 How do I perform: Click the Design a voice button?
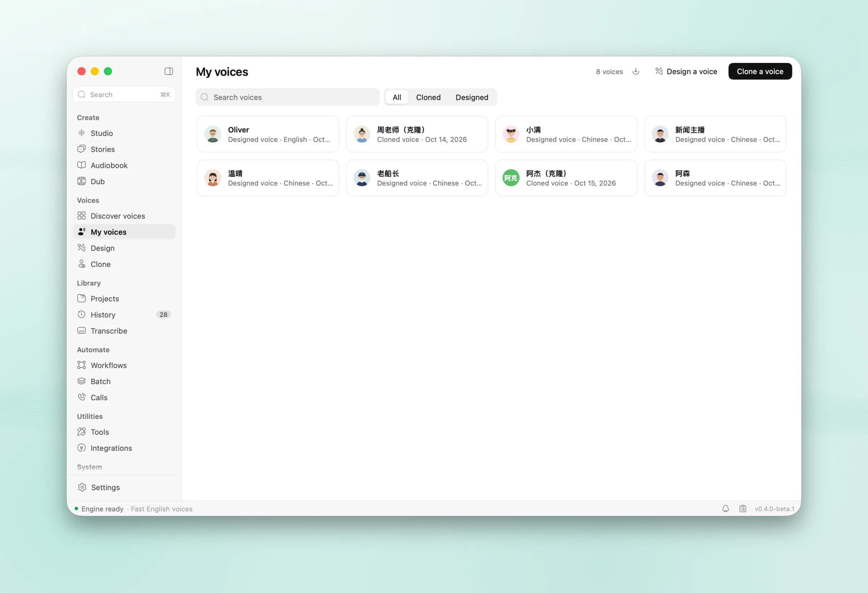pyautogui.click(x=686, y=71)
